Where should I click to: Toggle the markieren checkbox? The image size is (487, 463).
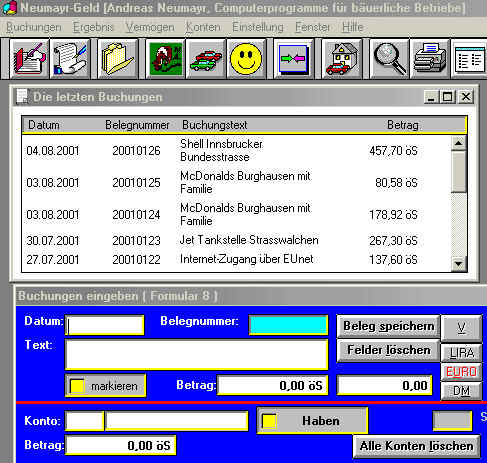click(x=105, y=386)
